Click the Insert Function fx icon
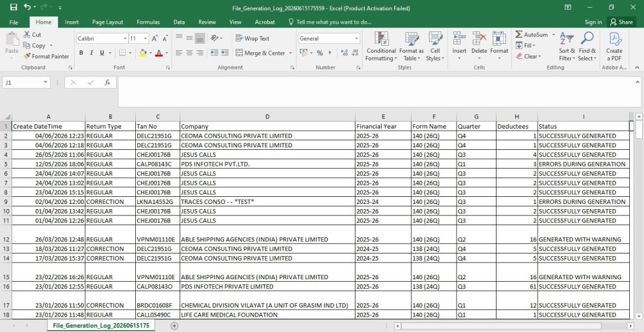 (x=108, y=82)
